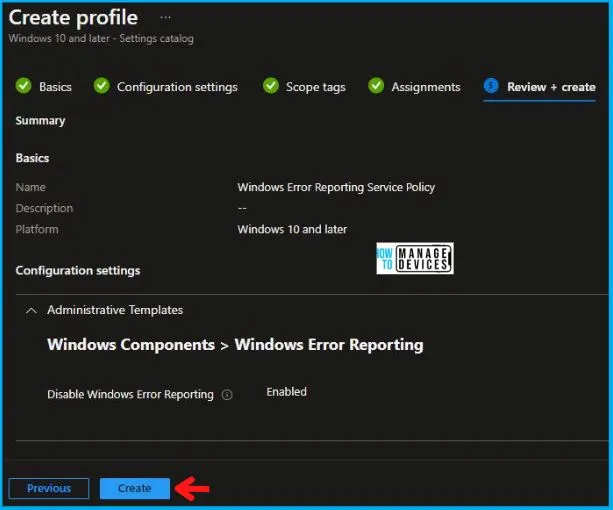Screen dimensions: 613x510
Task: Click the green checkmark icon for Scope tags
Action: (x=271, y=86)
